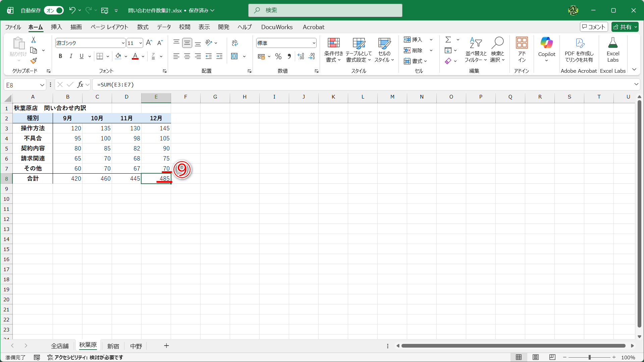Click the zoom slider handle
The height and width of the screenshot is (362, 644).
tap(589, 357)
